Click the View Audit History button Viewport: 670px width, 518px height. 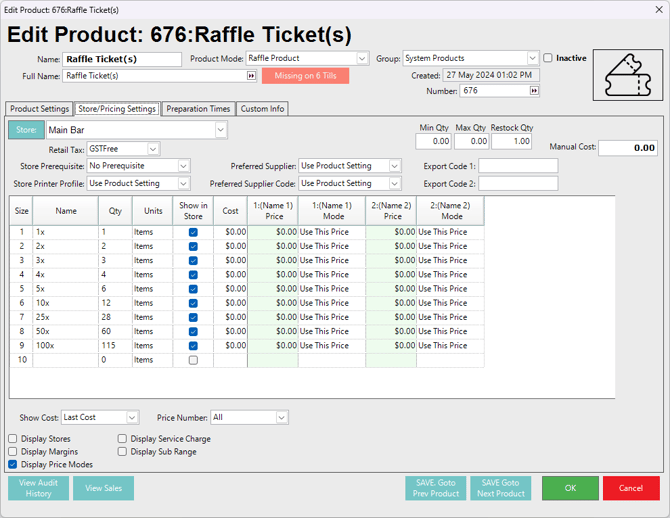(x=39, y=488)
